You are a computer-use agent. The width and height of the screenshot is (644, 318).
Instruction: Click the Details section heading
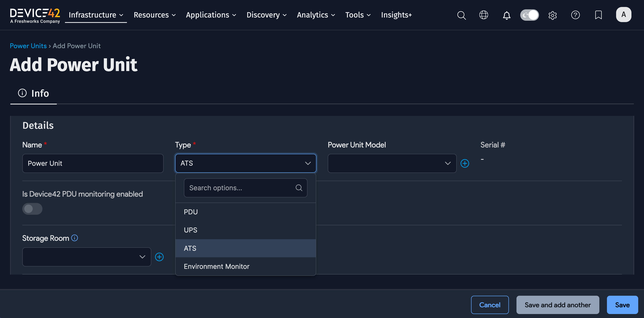38,126
